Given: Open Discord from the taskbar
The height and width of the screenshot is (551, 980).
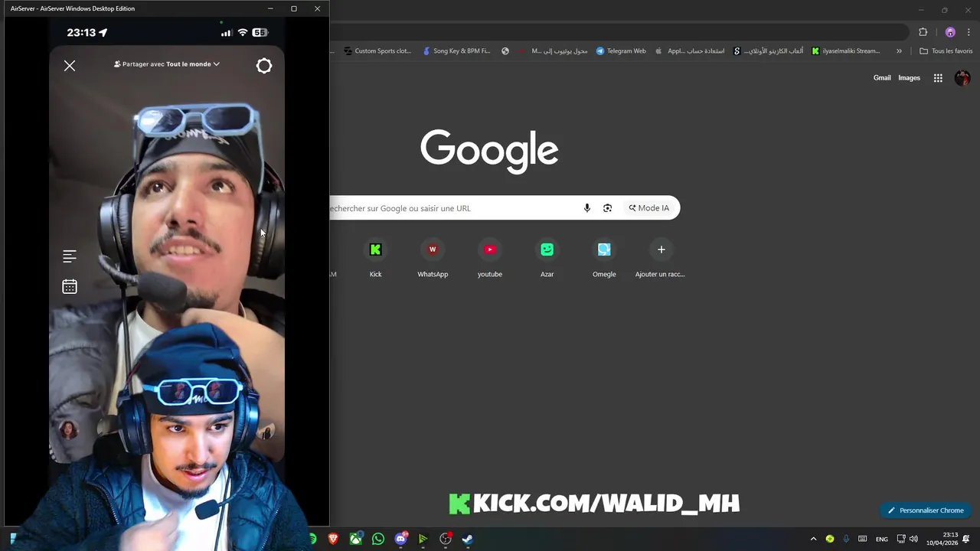Looking at the screenshot, I should coord(400,539).
